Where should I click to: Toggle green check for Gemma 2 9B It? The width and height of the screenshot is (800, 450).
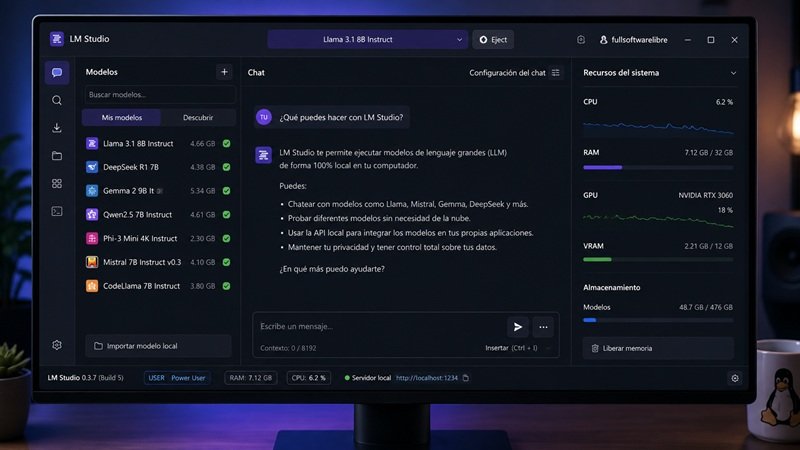(x=227, y=191)
